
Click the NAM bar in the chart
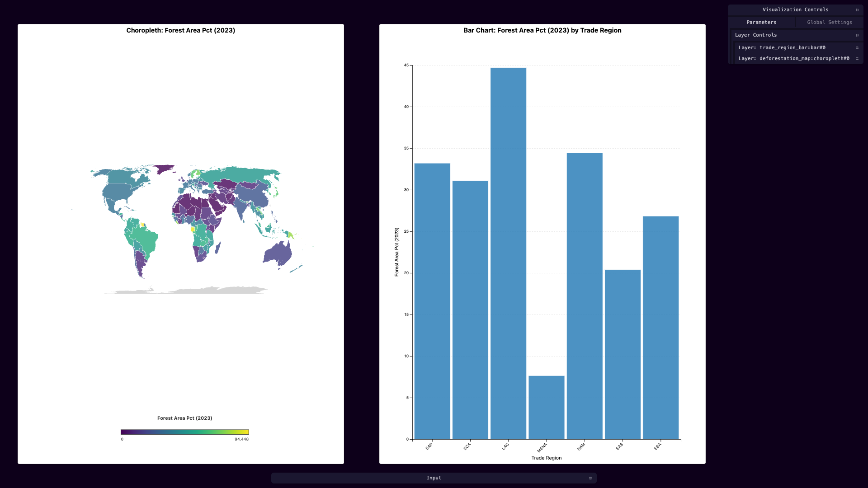pyautogui.click(x=585, y=296)
